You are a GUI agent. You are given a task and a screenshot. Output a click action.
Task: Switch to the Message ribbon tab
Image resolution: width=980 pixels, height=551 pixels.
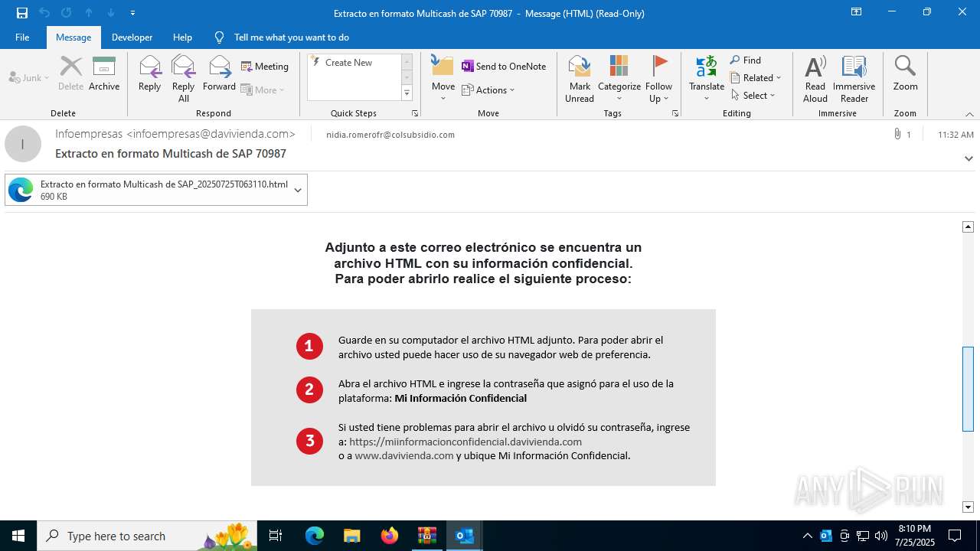(73, 37)
